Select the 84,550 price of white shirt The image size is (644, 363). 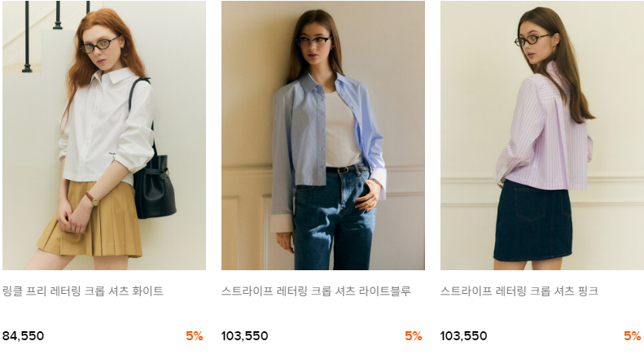(23, 336)
